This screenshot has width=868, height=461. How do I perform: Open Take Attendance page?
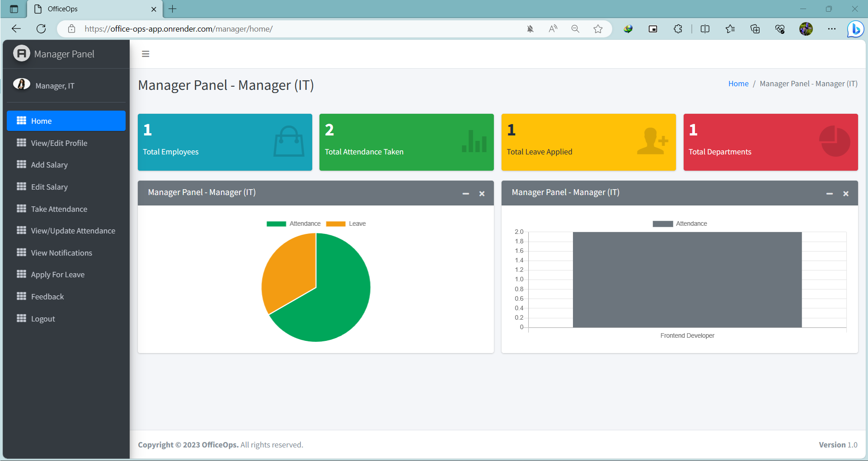coord(66,209)
